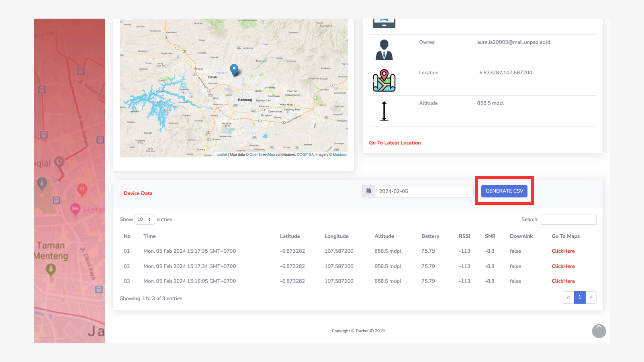Click the owner person icon
The image size is (644, 362).
(x=384, y=50)
